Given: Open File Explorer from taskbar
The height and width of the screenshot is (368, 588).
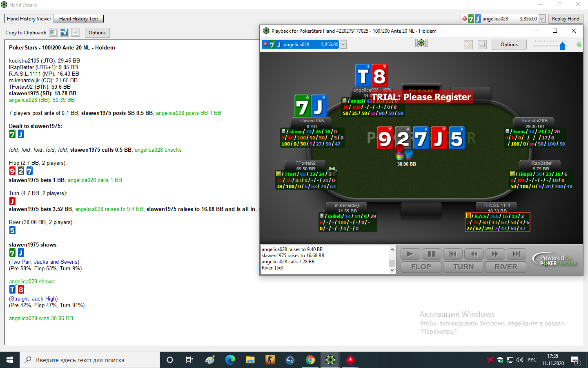Looking at the screenshot, I should tap(250, 360).
